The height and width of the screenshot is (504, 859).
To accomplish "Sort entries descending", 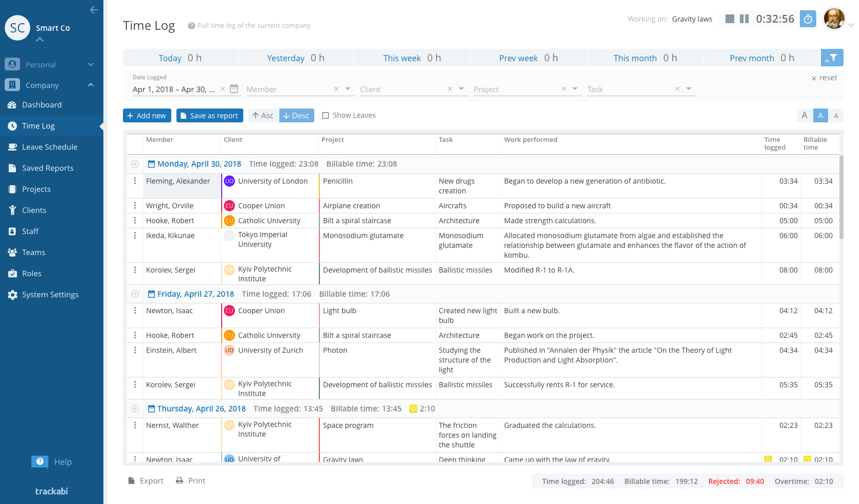I will point(297,116).
